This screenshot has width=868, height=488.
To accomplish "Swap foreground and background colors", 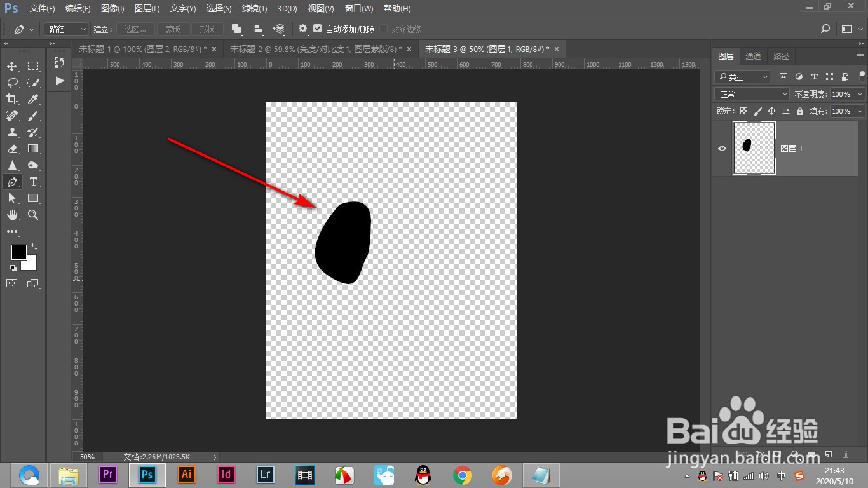I will coord(34,247).
